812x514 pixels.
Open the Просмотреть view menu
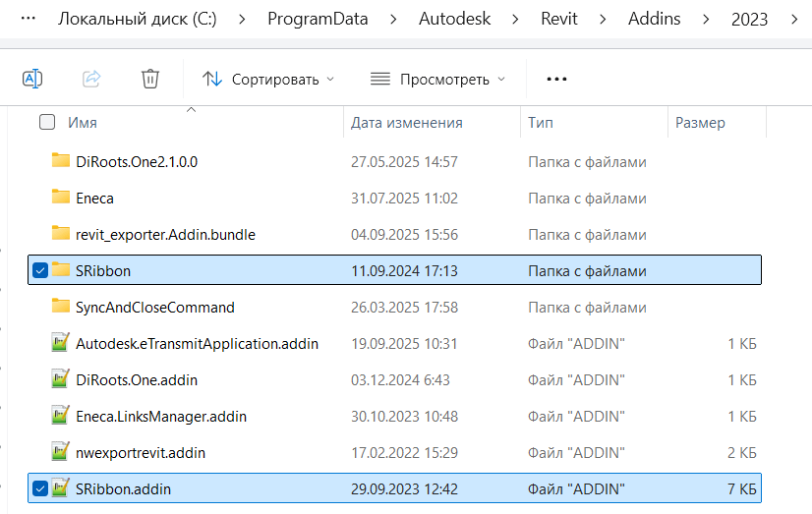[437, 80]
